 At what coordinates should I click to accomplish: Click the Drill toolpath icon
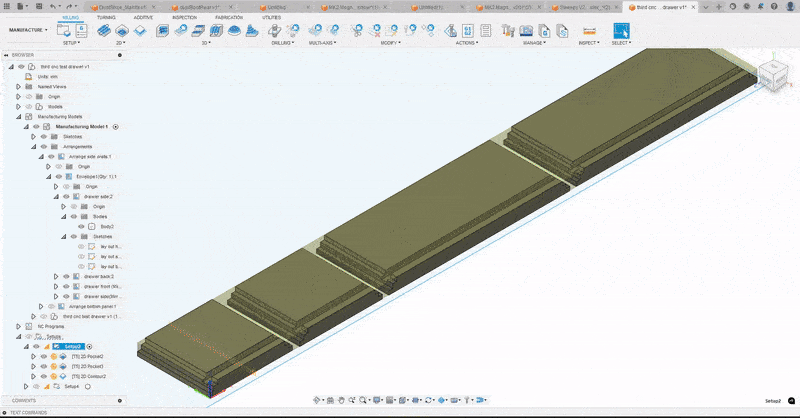[274, 31]
